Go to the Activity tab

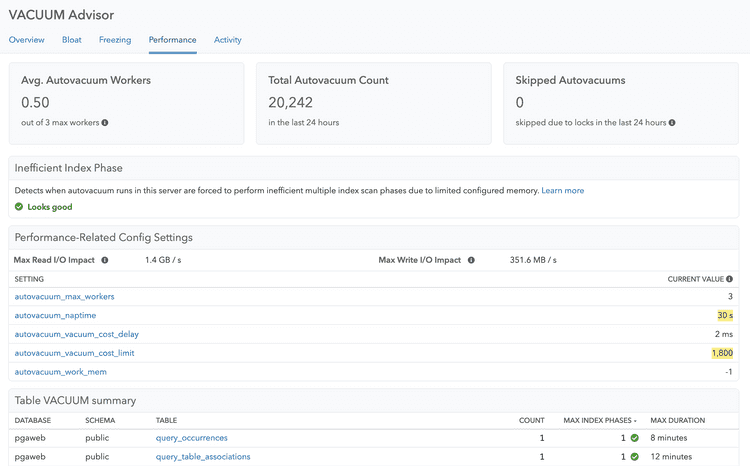pyautogui.click(x=228, y=40)
